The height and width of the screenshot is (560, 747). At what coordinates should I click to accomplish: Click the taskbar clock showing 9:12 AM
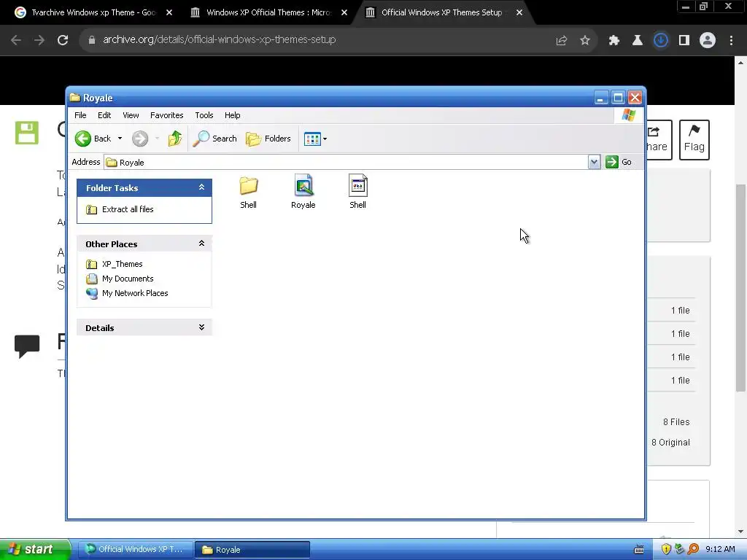pos(720,550)
